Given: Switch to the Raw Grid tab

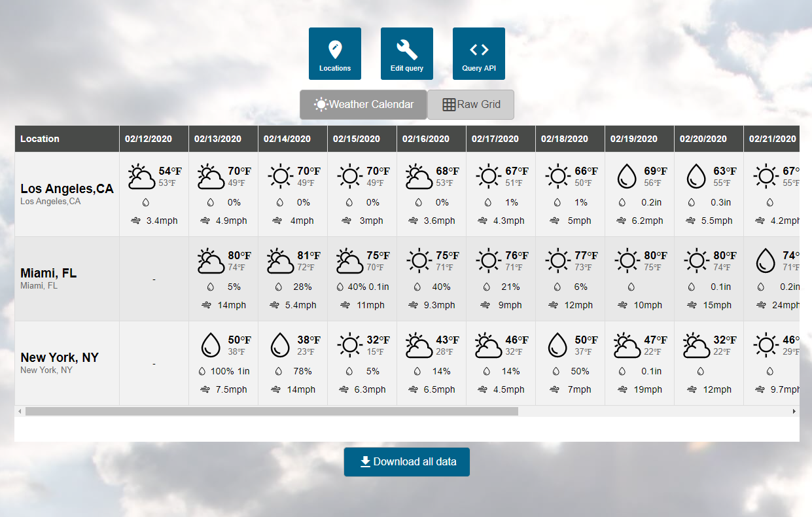Looking at the screenshot, I should (x=470, y=105).
